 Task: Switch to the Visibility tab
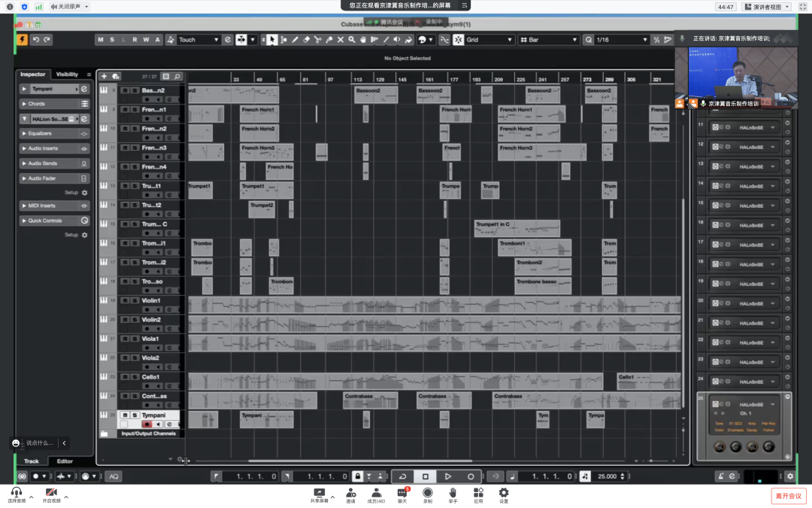tap(67, 75)
